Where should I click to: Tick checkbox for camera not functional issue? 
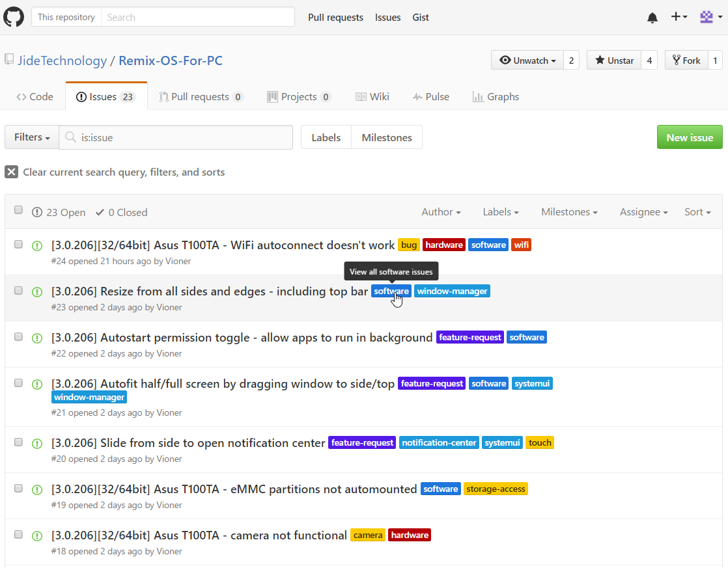18,534
